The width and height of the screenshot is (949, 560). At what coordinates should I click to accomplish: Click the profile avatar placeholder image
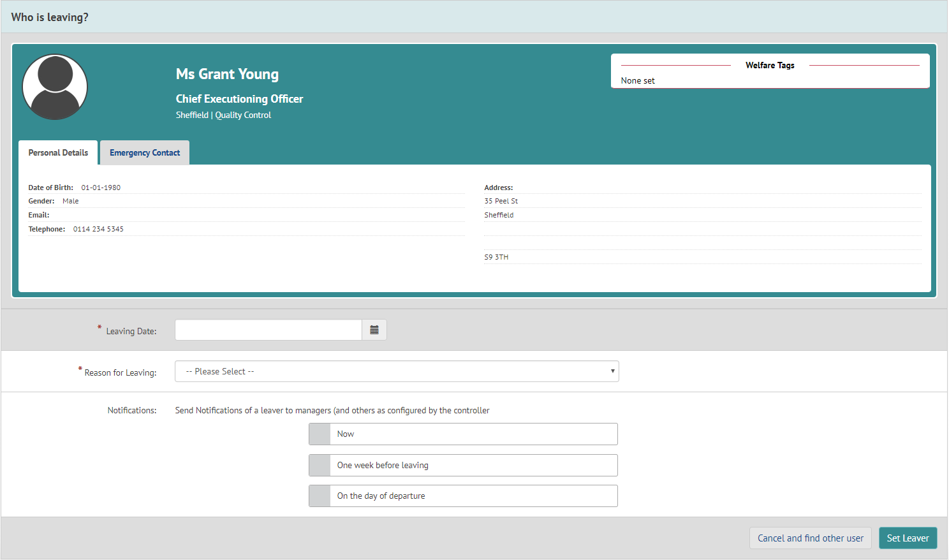click(x=55, y=86)
